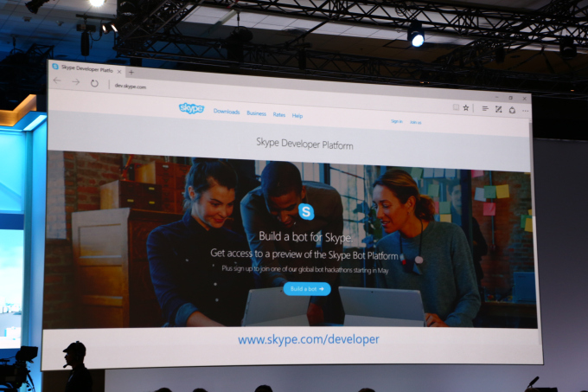The height and width of the screenshot is (392, 588).
Task: Open the Share icon in Edge toolbar
Action: coord(512,110)
